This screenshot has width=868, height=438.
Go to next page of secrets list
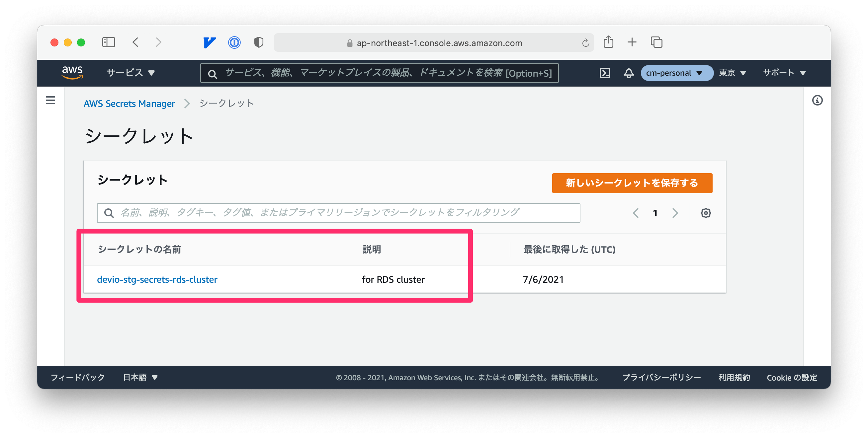[x=675, y=213]
